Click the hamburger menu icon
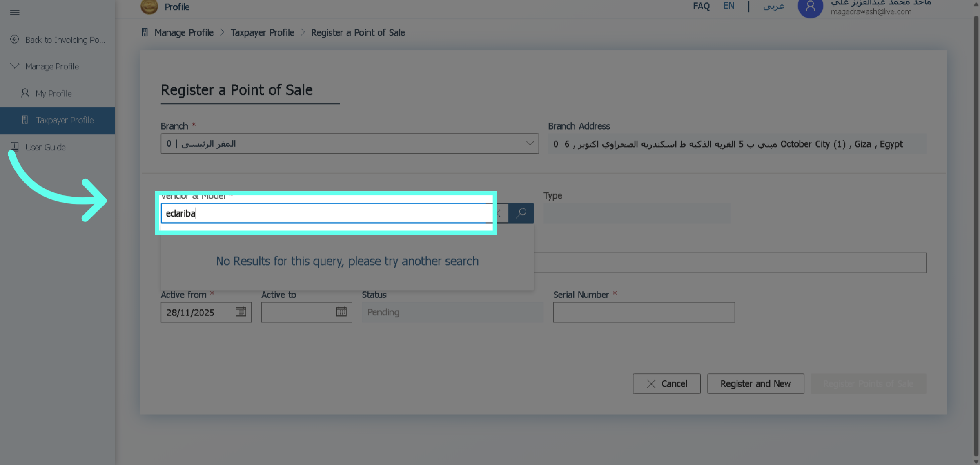Image resolution: width=980 pixels, height=465 pixels. [x=15, y=12]
